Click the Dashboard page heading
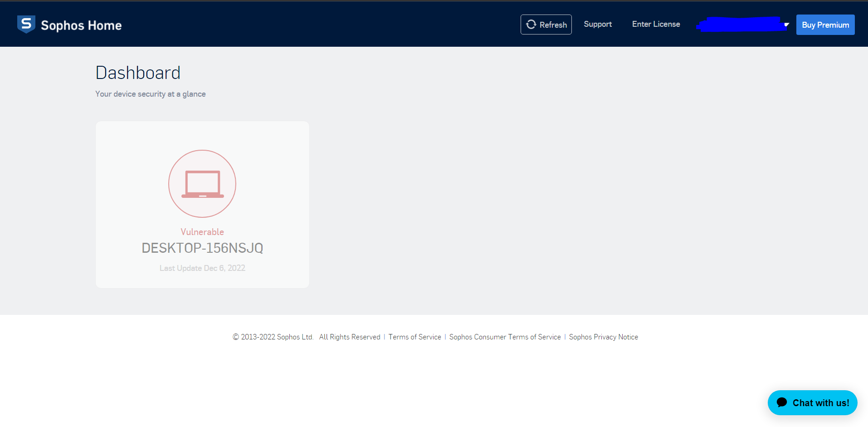Image resolution: width=868 pixels, height=427 pixels. (x=138, y=73)
